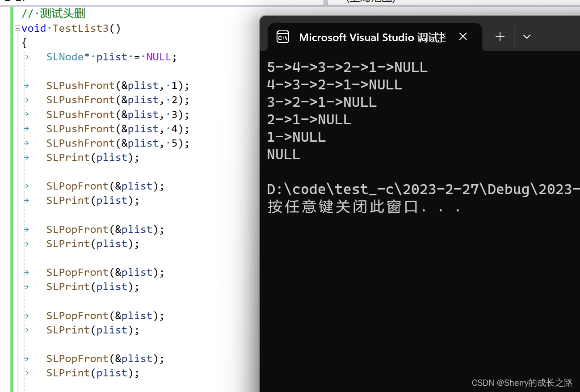The width and height of the screenshot is (580, 392).
Task: Click the line SLPushFront(&plist, 1);
Action: pyautogui.click(x=118, y=85)
